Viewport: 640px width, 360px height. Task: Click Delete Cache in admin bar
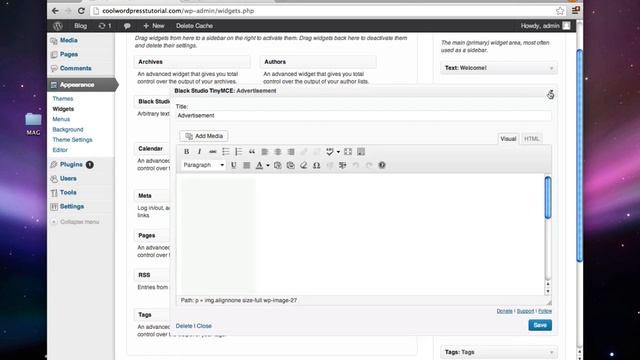click(x=194, y=26)
